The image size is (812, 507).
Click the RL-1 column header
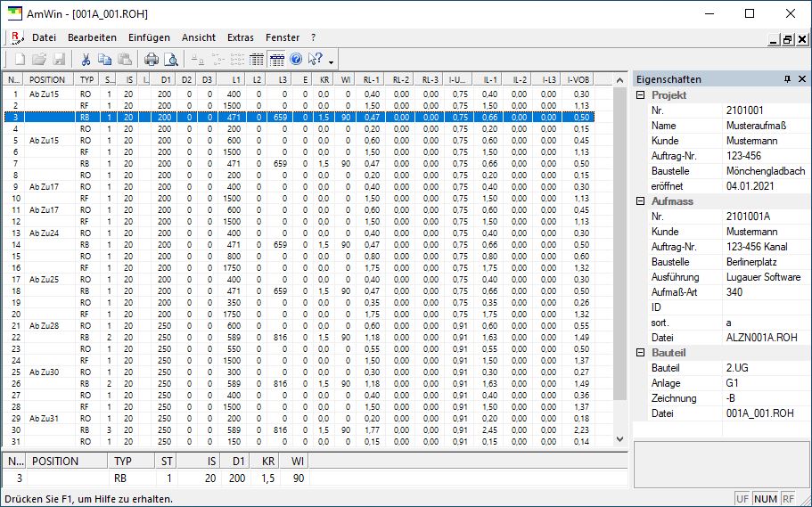[372, 80]
